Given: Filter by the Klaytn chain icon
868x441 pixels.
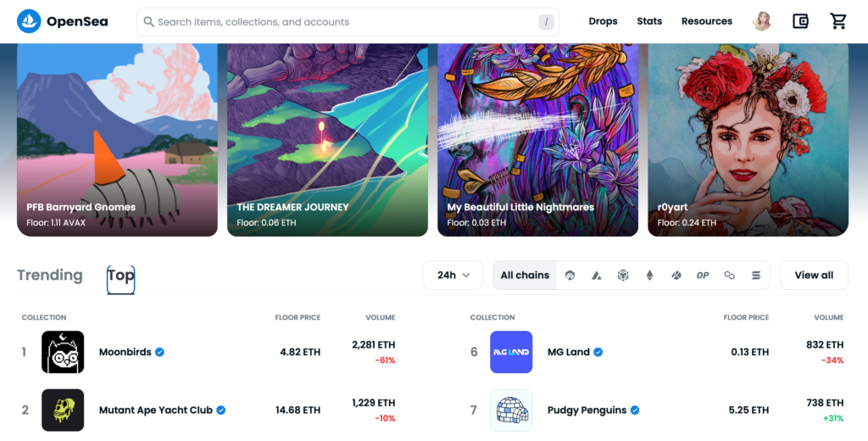Looking at the screenshot, I should click(676, 276).
